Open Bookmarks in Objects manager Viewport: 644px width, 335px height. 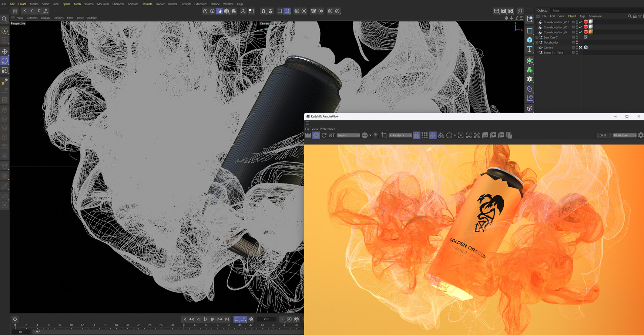(x=596, y=16)
